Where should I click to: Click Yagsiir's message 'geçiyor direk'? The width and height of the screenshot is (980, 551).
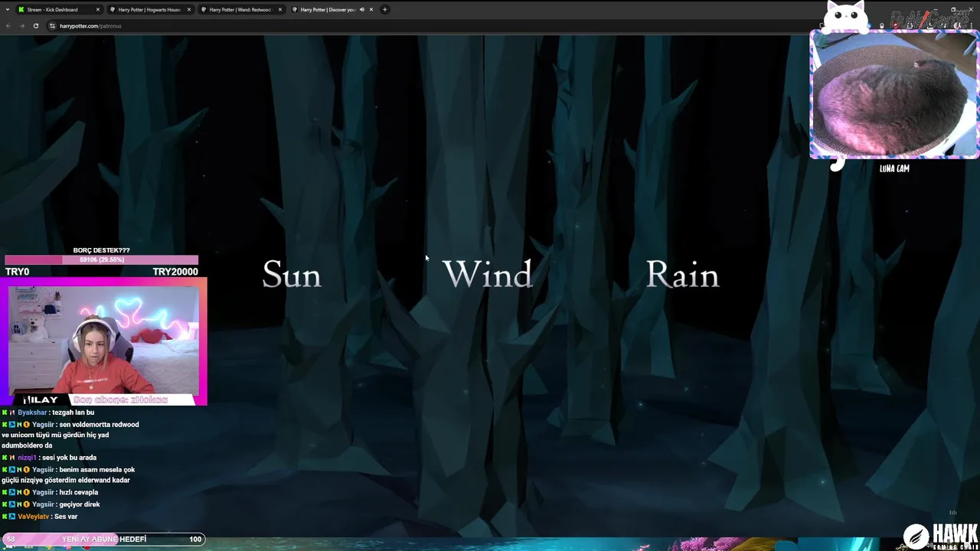(x=80, y=504)
